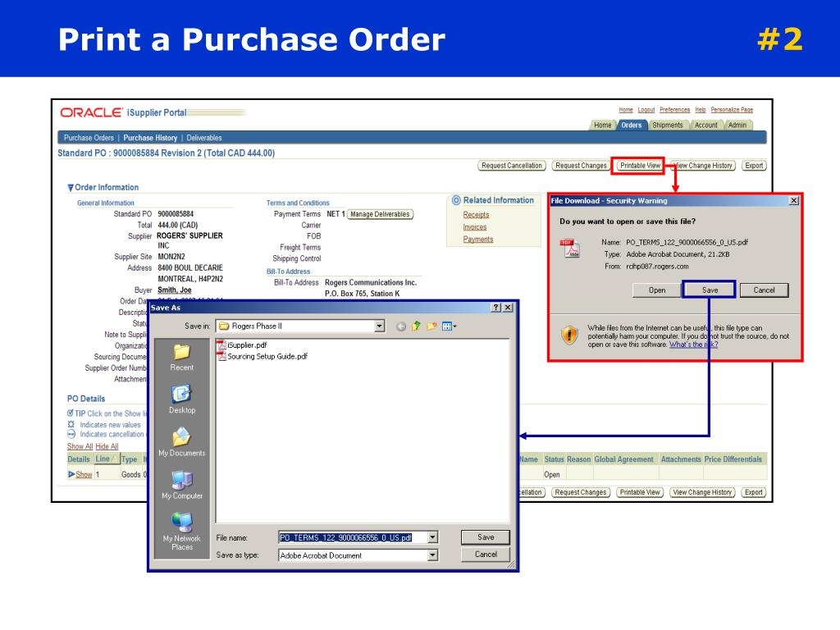Click the 'What's the risk?' link
The height and width of the screenshot is (630, 840).
coord(693,345)
